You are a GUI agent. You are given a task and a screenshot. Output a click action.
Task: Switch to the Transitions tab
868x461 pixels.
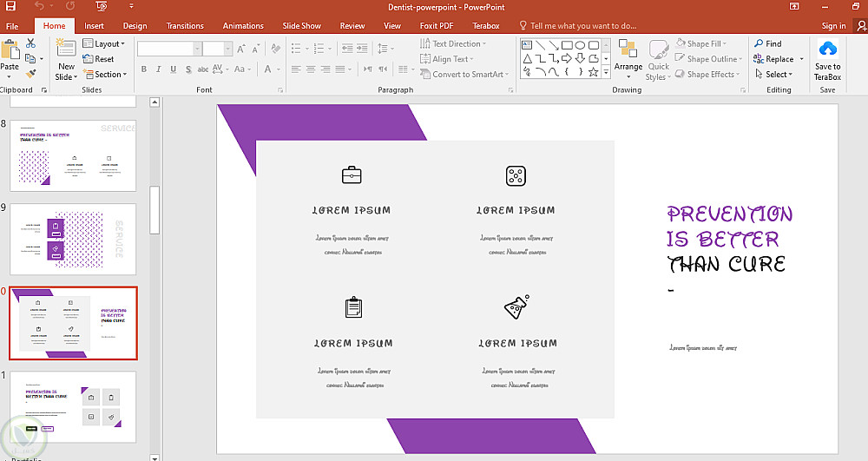[x=185, y=26]
